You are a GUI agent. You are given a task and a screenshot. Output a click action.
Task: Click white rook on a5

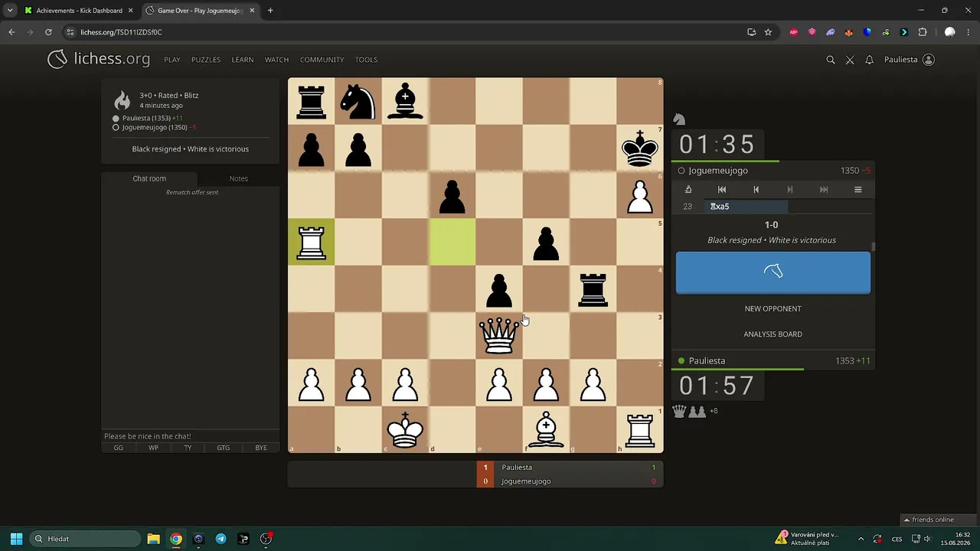[312, 242]
